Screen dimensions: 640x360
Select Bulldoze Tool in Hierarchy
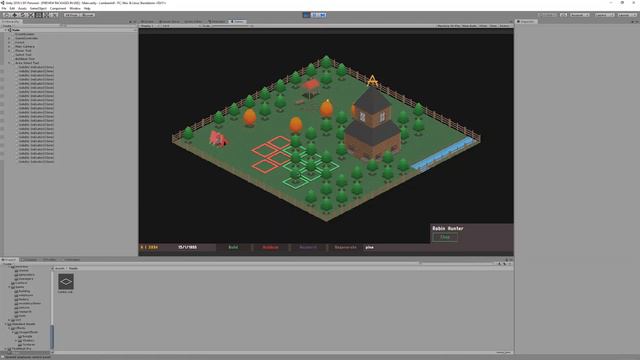tap(24, 59)
